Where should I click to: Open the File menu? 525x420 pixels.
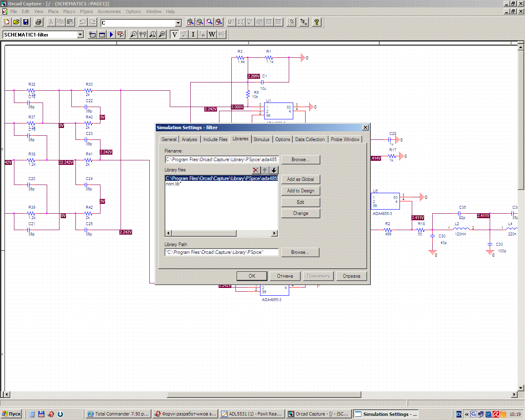14,11
